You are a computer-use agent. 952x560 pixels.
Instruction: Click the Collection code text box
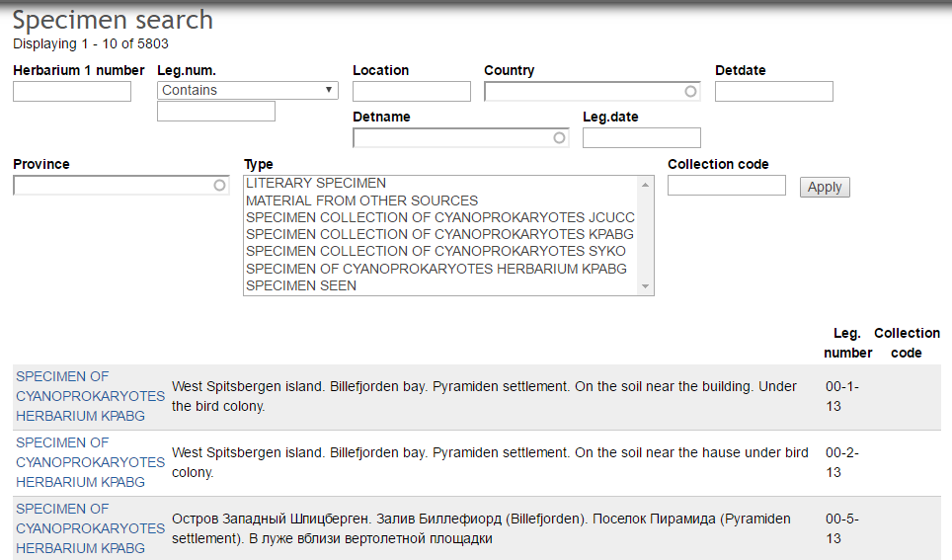[x=726, y=186]
